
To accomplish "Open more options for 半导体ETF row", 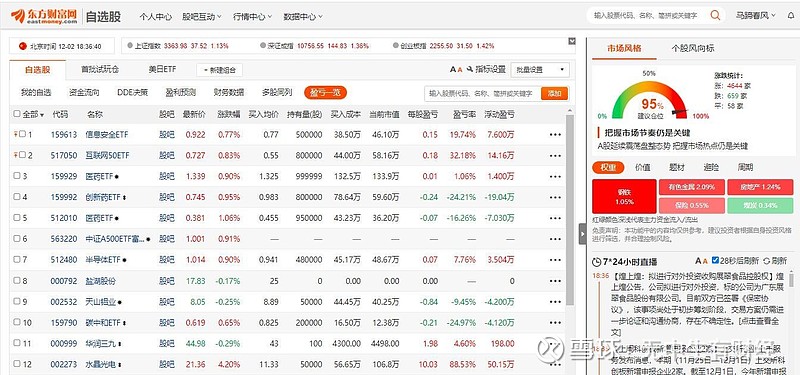I will pyautogui.click(x=555, y=260).
